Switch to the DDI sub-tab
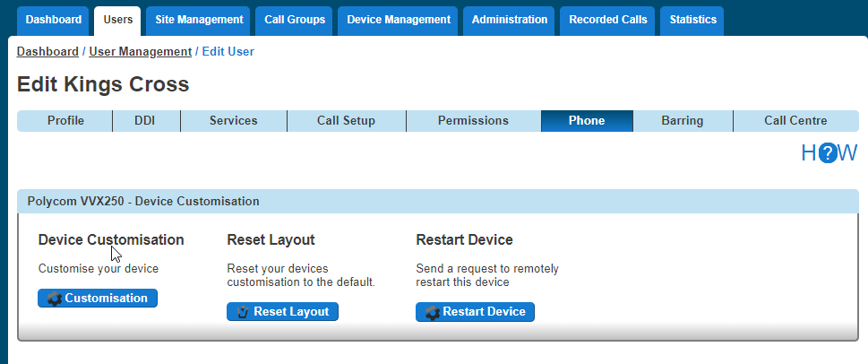The width and height of the screenshot is (868, 364). tap(146, 121)
